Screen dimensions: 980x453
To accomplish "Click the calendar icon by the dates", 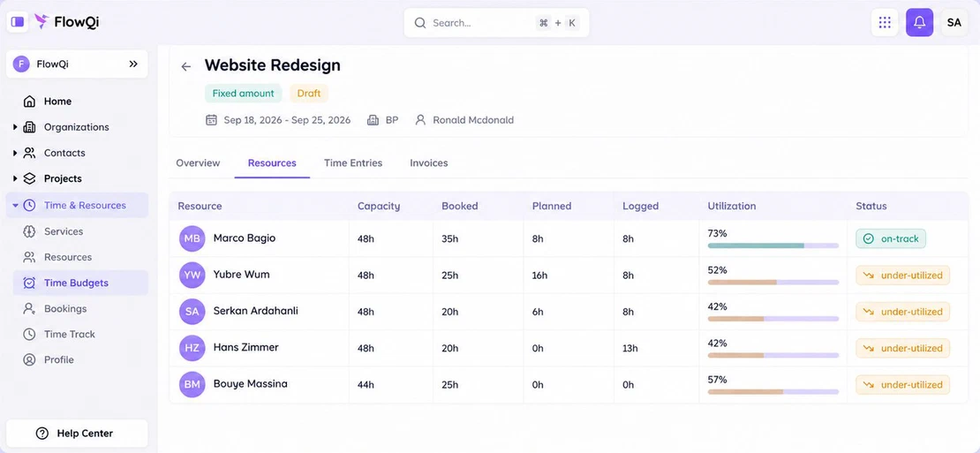I will click(x=211, y=120).
